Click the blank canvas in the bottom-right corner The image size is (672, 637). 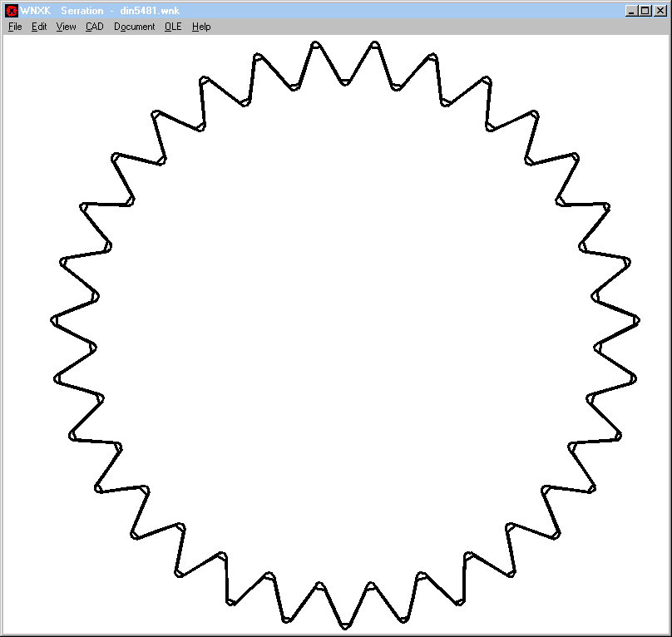[x=640, y=607]
